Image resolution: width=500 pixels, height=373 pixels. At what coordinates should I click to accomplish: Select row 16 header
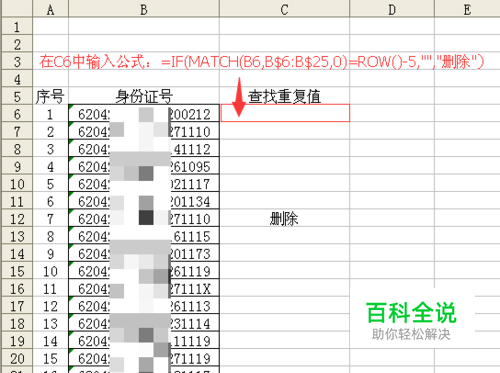(x=17, y=288)
